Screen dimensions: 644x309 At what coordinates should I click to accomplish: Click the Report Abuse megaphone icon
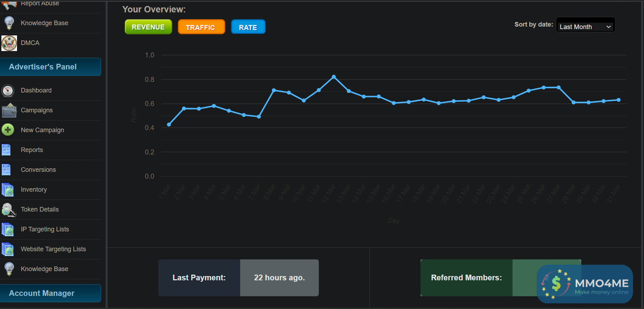(x=9, y=4)
